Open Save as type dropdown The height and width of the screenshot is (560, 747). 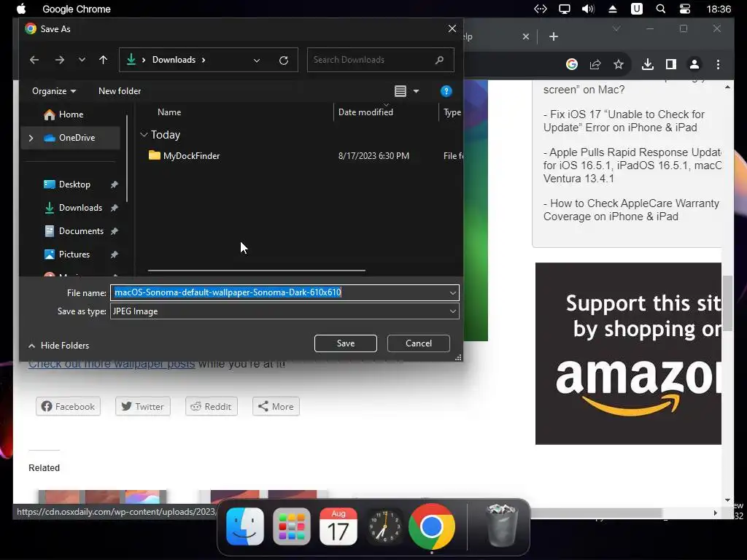(x=285, y=311)
